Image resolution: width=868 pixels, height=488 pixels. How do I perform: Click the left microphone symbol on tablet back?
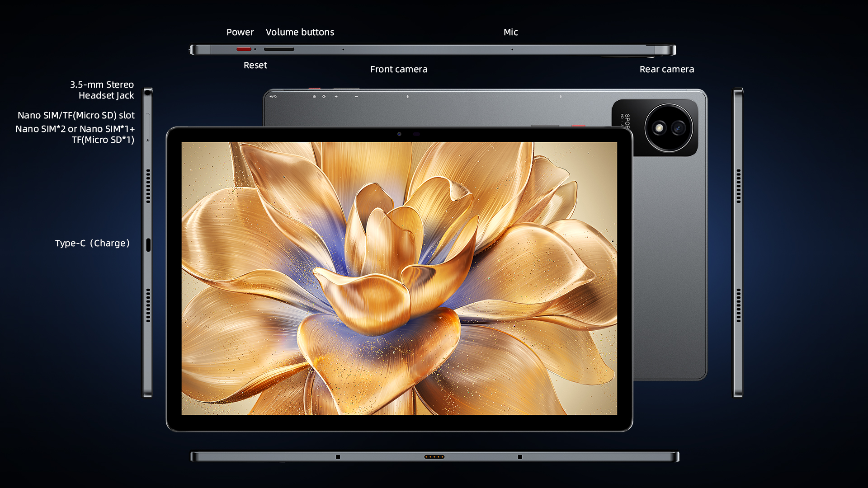tap(407, 96)
